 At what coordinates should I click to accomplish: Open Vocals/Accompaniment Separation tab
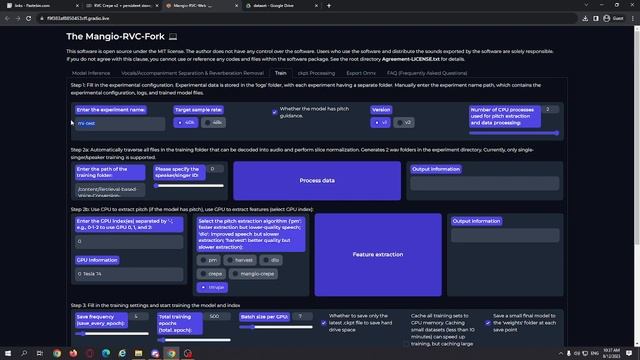coord(192,73)
